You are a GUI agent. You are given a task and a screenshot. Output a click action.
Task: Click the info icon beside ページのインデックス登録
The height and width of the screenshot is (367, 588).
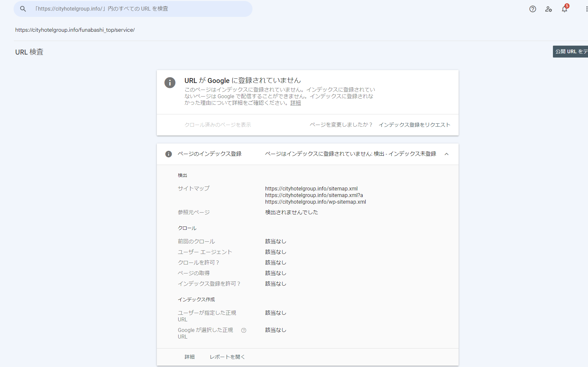pos(168,154)
